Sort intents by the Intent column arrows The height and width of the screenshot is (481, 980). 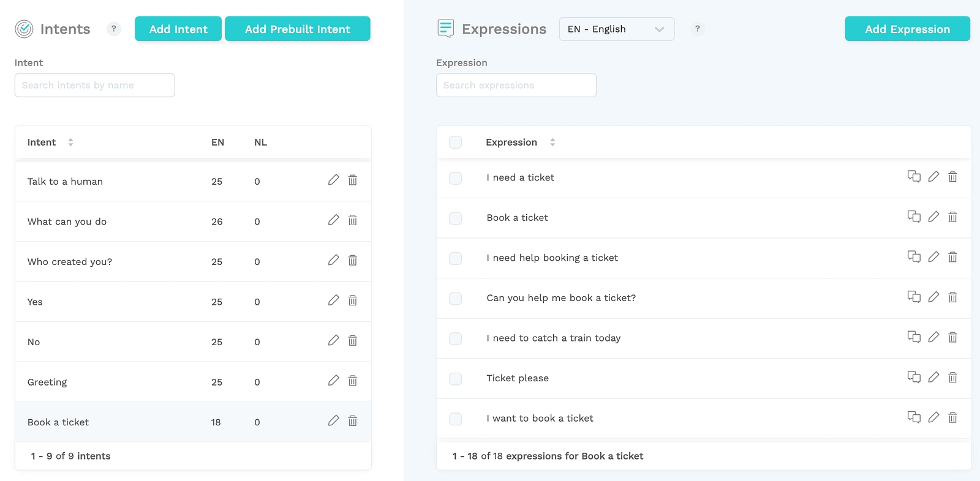tap(70, 142)
